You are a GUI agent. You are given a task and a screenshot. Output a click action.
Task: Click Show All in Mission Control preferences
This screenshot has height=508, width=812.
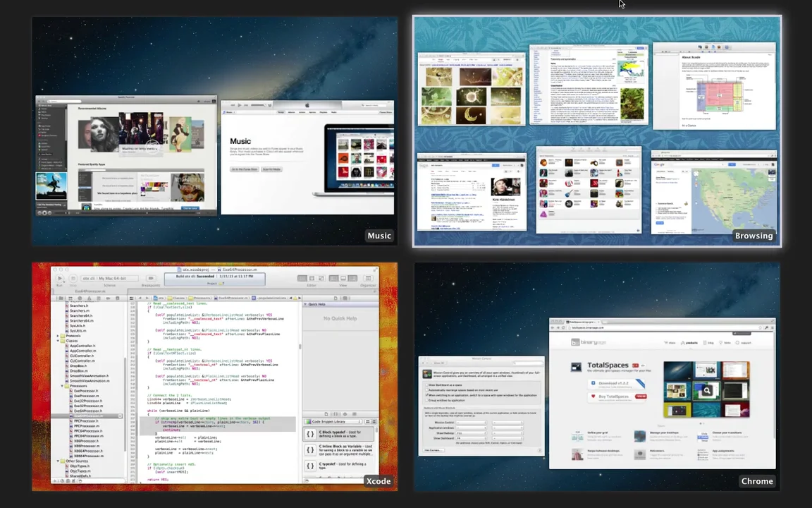click(439, 363)
